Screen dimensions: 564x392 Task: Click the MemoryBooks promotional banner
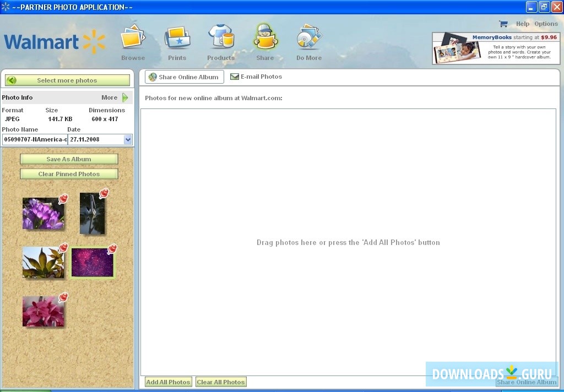tap(495, 48)
